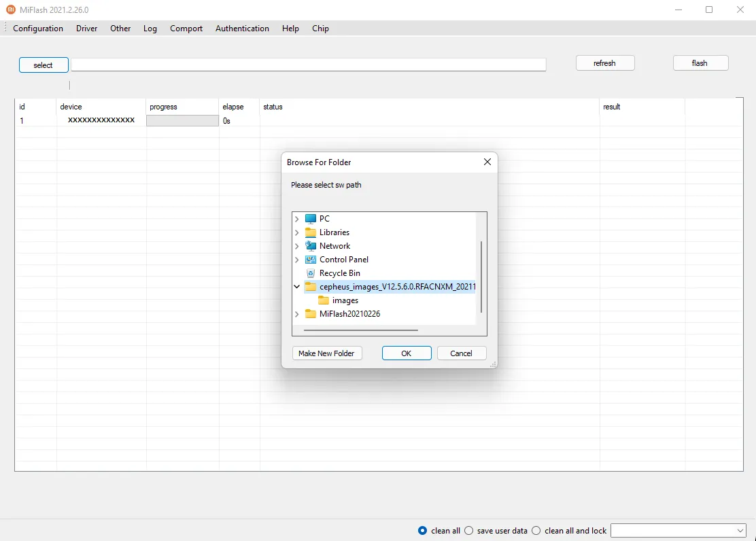Confirm folder with OK button
The height and width of the screenshot is (541, 756).
pos(407,353)
